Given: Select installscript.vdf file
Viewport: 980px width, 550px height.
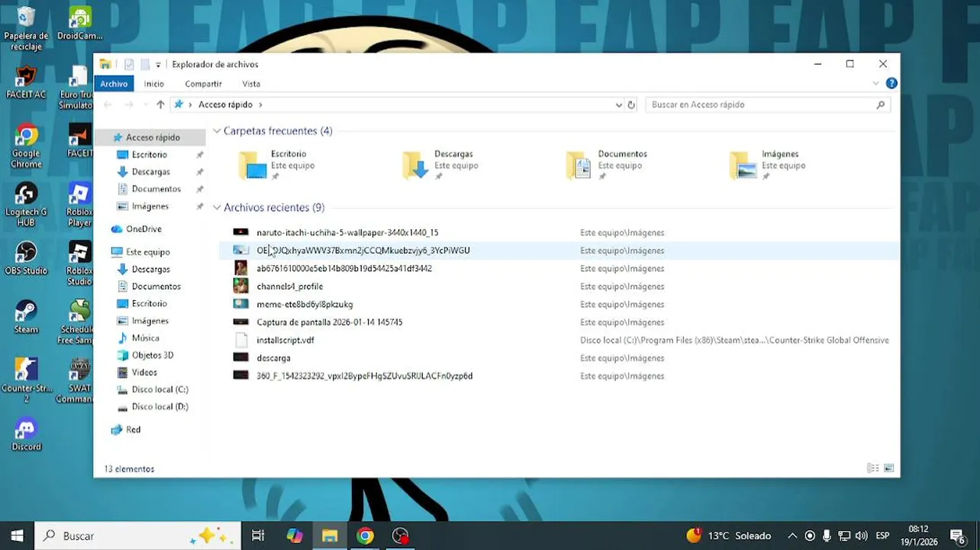Looking at the screenshot, I should coord(559,340).
